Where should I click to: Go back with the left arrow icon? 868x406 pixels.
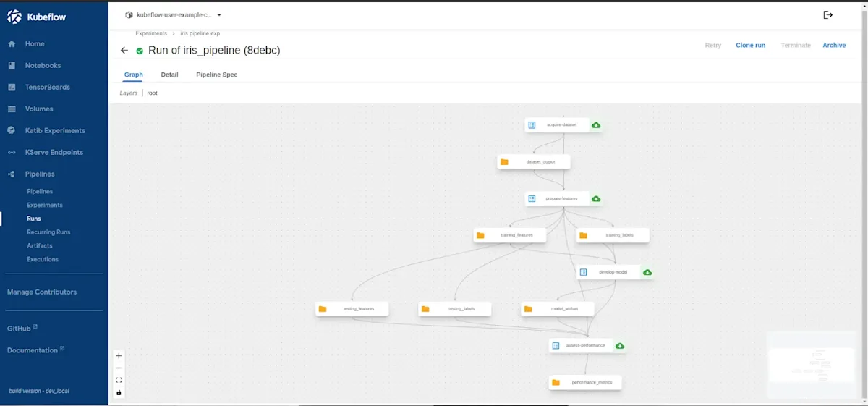tap(124, 51)
